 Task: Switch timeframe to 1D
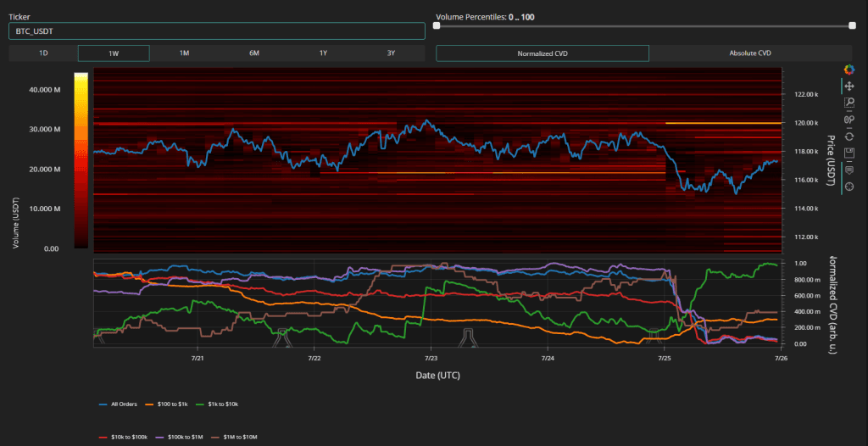[43, 53]
